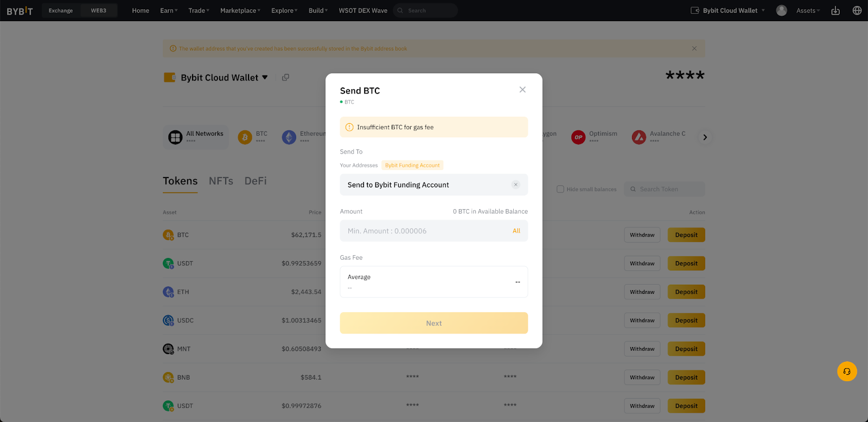Viewport: 868px width, 422px height.
Task: Click the warning icon for insufficient BTC
Action: [x=349, y=127]
